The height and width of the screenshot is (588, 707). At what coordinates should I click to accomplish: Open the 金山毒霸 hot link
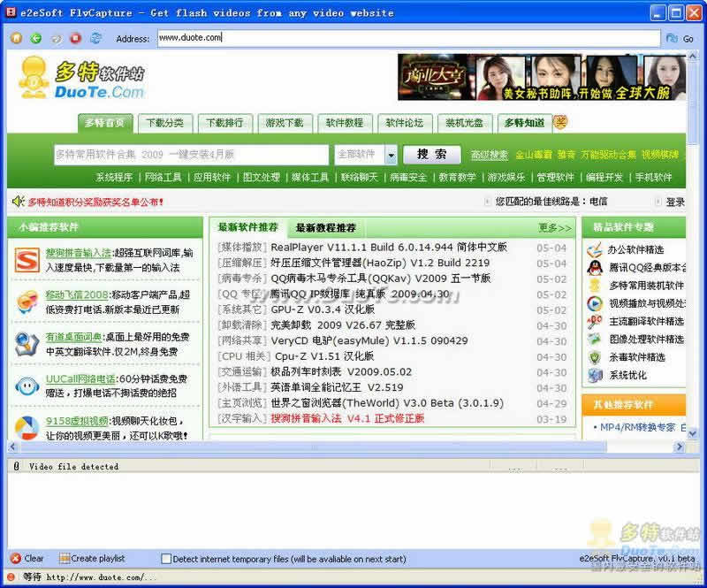[x=534, y=155]
